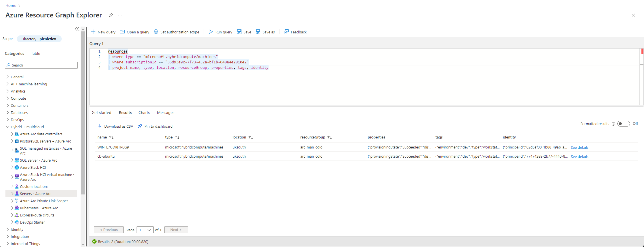Expand the General category
Screen dimensions: 644x247
[8, 77]
